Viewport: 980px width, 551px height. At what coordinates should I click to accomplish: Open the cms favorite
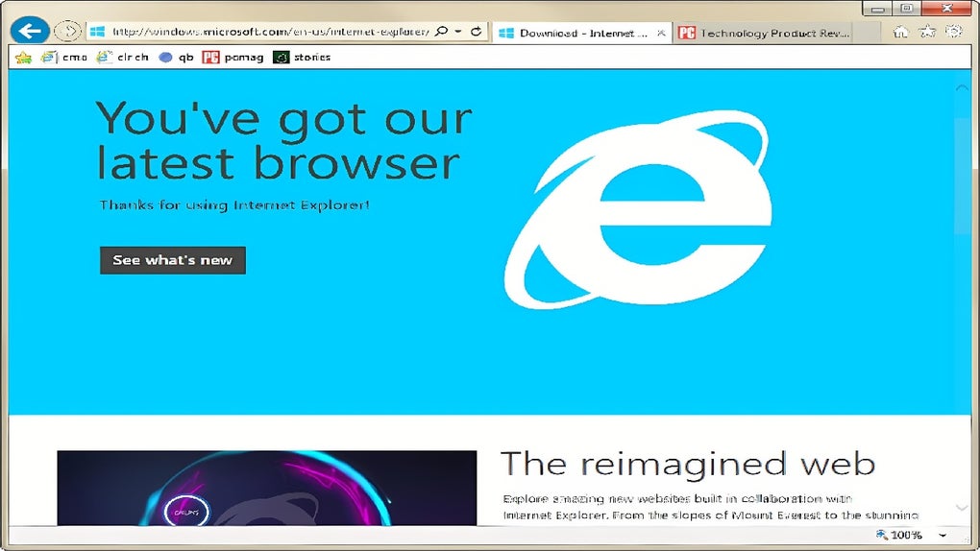(x=63, y=57)
